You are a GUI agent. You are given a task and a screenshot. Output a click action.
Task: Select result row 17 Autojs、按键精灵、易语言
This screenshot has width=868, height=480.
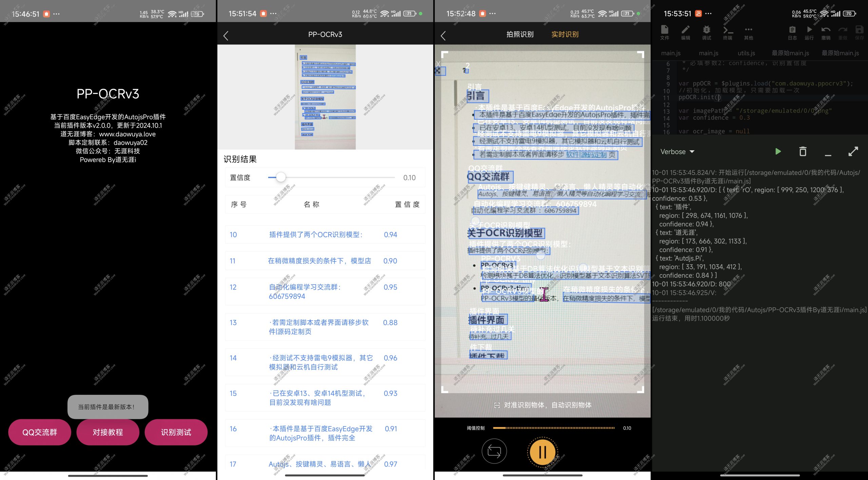point(325,463)
